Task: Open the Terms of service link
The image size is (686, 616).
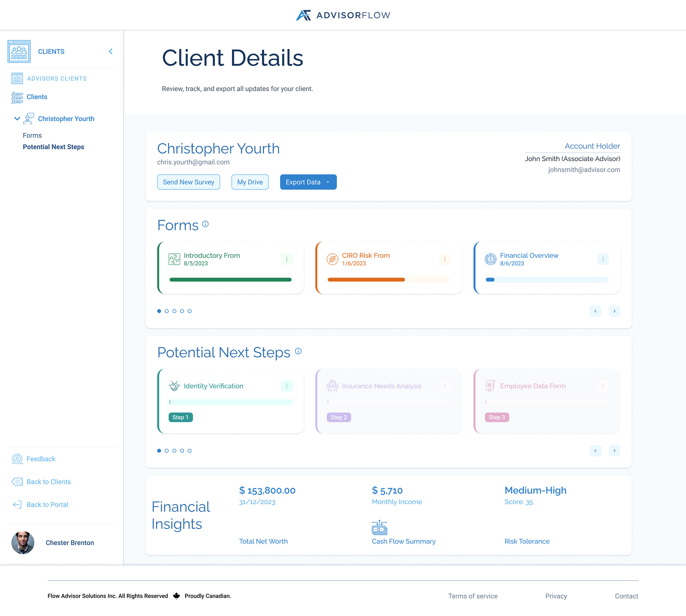Action: pyautogui.click(x=472, y=596)
